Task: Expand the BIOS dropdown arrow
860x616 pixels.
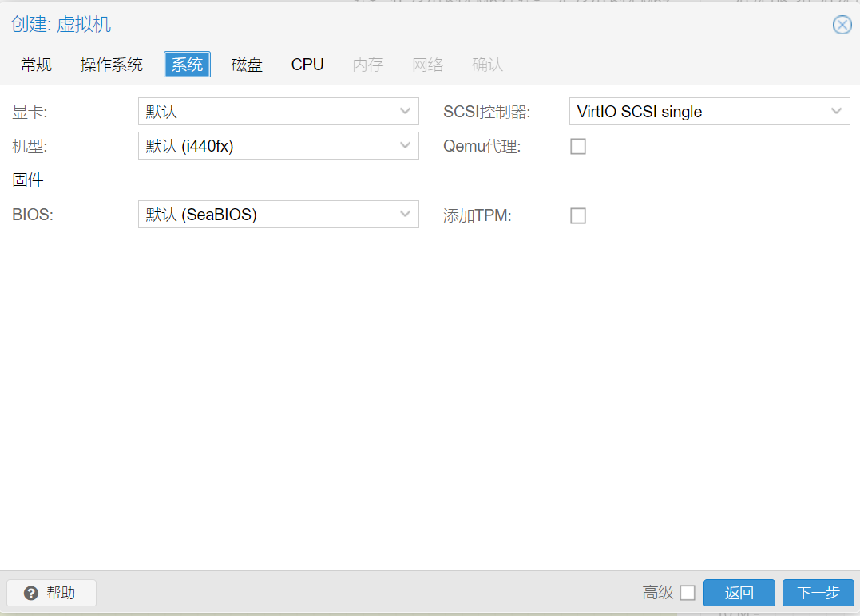Action: 406,215
